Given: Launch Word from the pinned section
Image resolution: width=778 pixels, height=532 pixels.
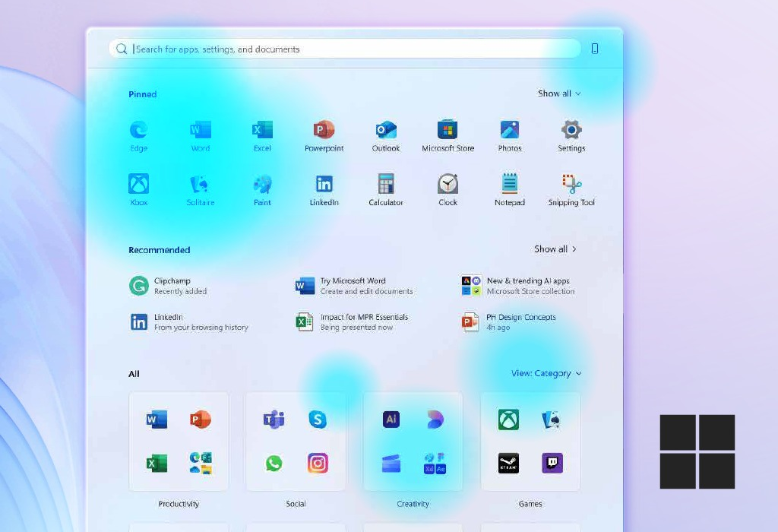Looking at the screenshot, I should (200, 130).
